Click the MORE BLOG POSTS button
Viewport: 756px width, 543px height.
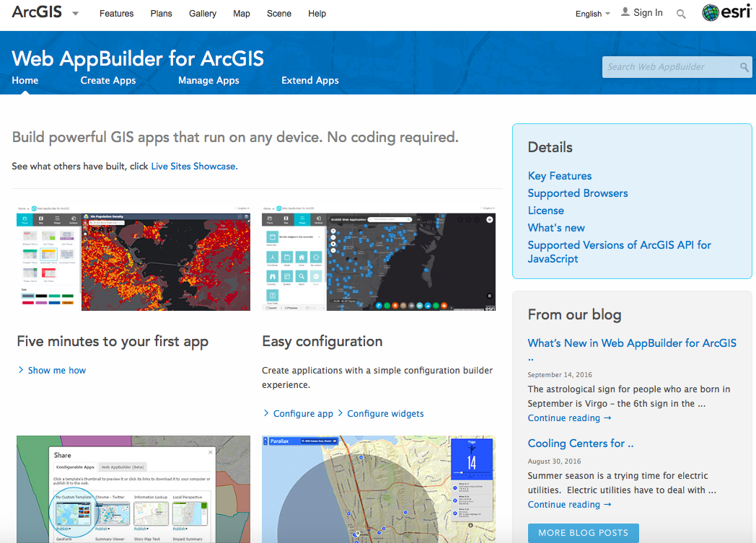point(584,533)
